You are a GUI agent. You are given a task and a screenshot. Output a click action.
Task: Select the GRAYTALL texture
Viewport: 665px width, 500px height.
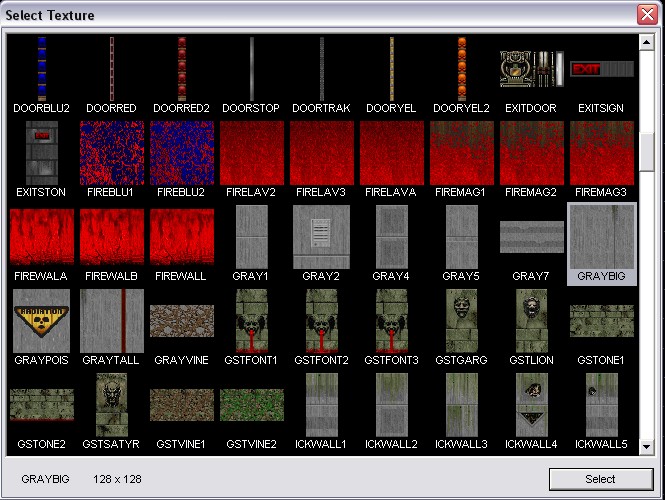(x=112, y=321)
